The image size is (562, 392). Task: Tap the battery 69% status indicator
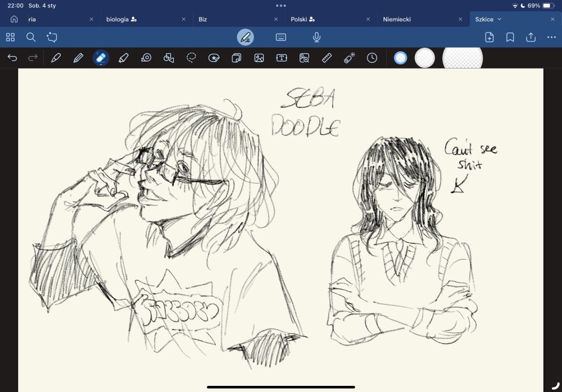(541, 6)
